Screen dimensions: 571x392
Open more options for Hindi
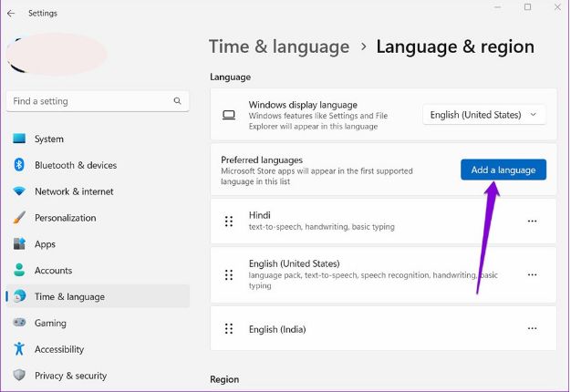(532, 221)
